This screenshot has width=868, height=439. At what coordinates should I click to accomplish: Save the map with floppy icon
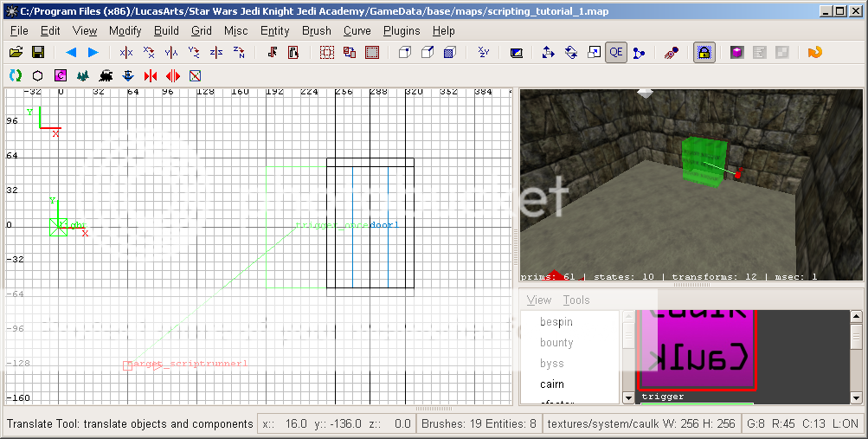click(x=38, y=53)
